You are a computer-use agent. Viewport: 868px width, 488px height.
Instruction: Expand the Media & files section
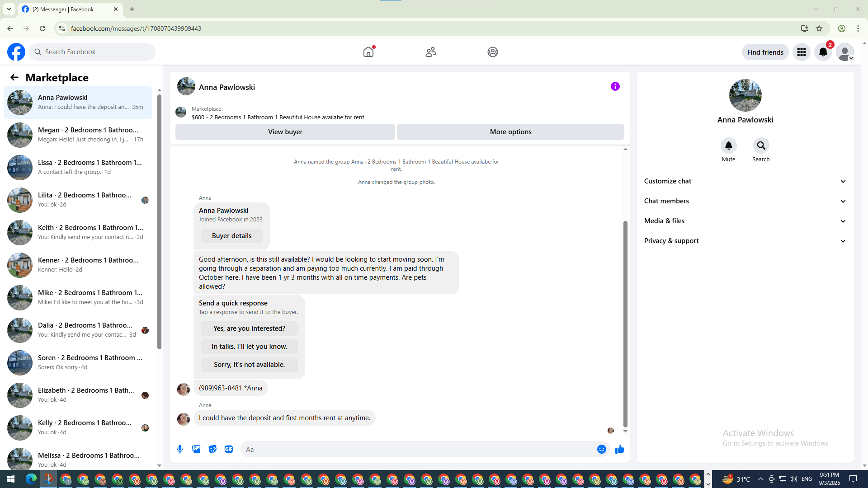[745, 221]
